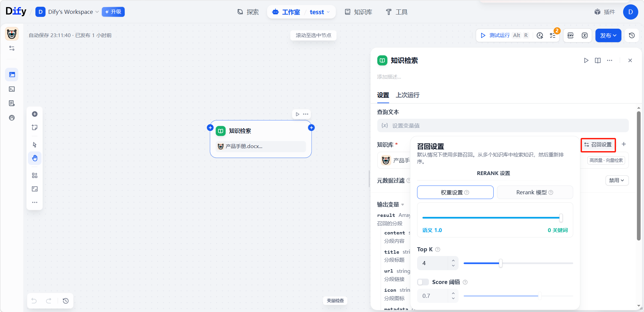Add a note with the sticky-note tool
This screenshot has width=644, height=312.
(35, 127)
